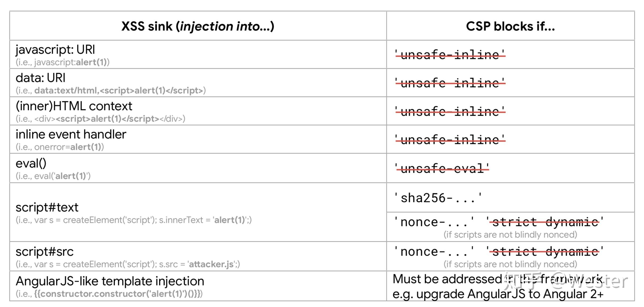Click the "XSS sink (injection into...)" header
This screenshot has height=307, width=644.
click(x=197, y=26)
